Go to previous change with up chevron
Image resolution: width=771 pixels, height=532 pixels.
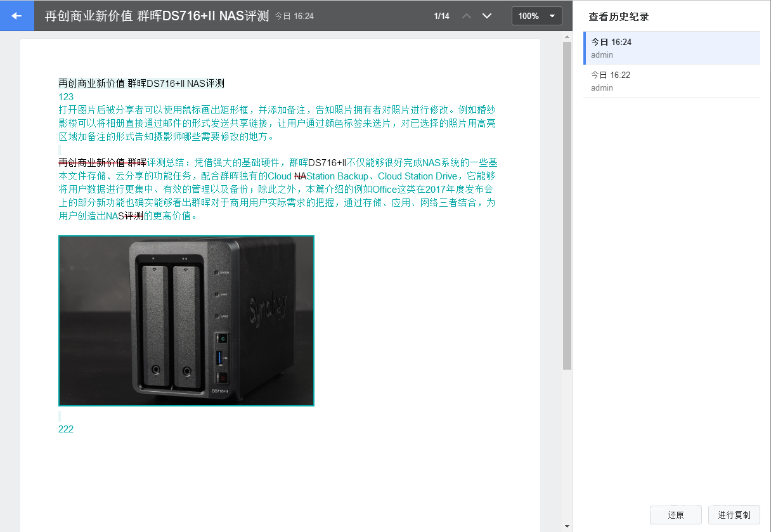tap(467, 16)
